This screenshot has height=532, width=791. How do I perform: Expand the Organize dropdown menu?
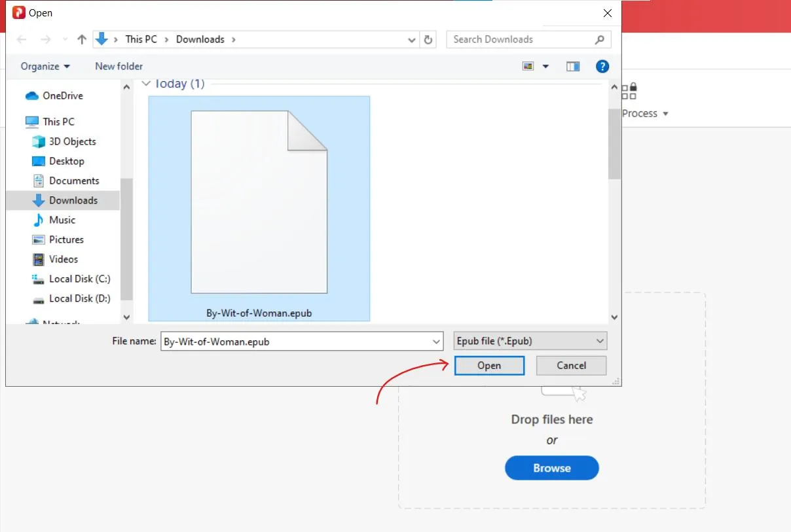(x=45, y=66)
